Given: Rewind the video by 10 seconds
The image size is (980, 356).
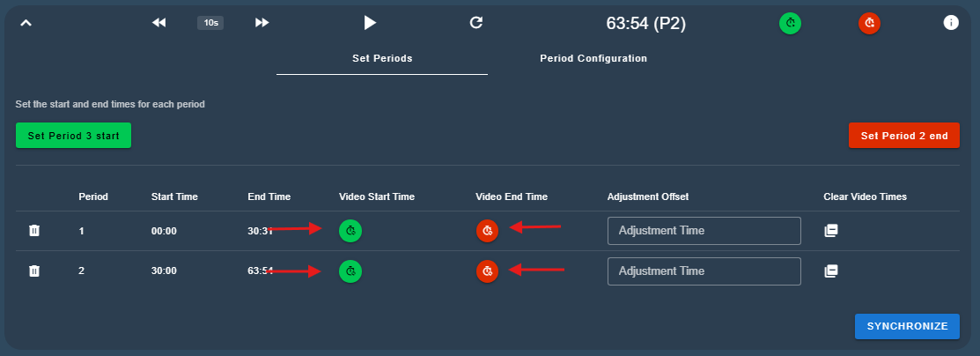Looking at the screenshot, I should tap(158, 23).
